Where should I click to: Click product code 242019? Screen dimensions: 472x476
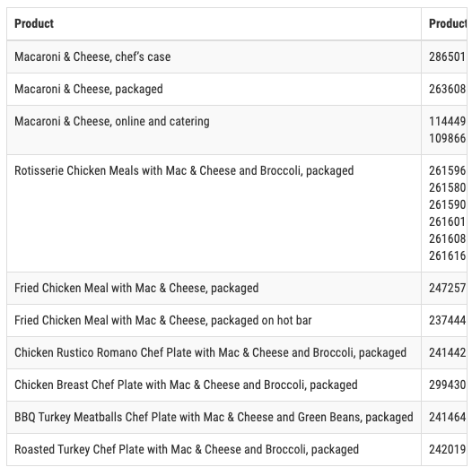tap(447, 449)
